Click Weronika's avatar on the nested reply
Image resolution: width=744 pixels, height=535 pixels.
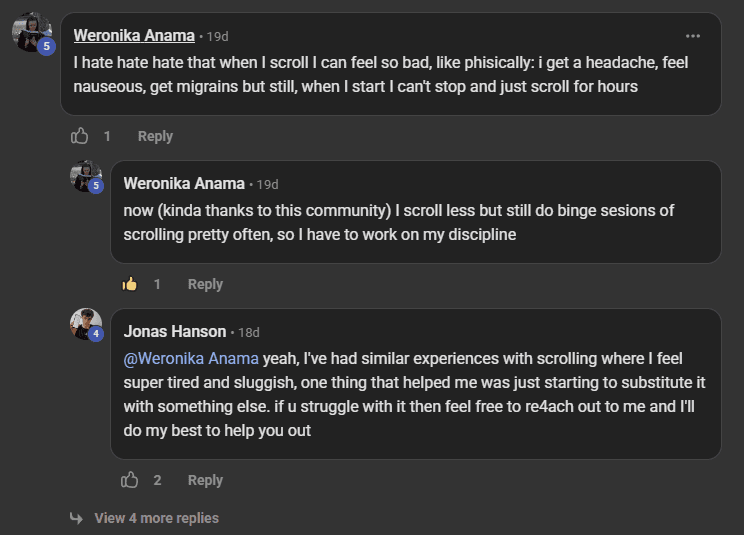[85, 176]
